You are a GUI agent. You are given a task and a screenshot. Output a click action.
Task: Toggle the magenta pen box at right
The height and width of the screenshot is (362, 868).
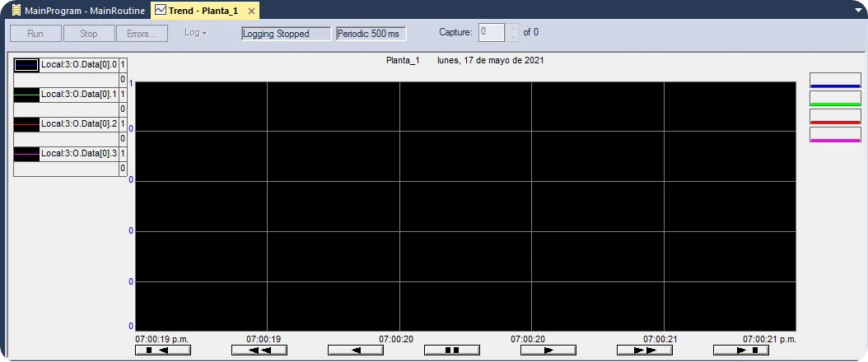tap(835, 135)
